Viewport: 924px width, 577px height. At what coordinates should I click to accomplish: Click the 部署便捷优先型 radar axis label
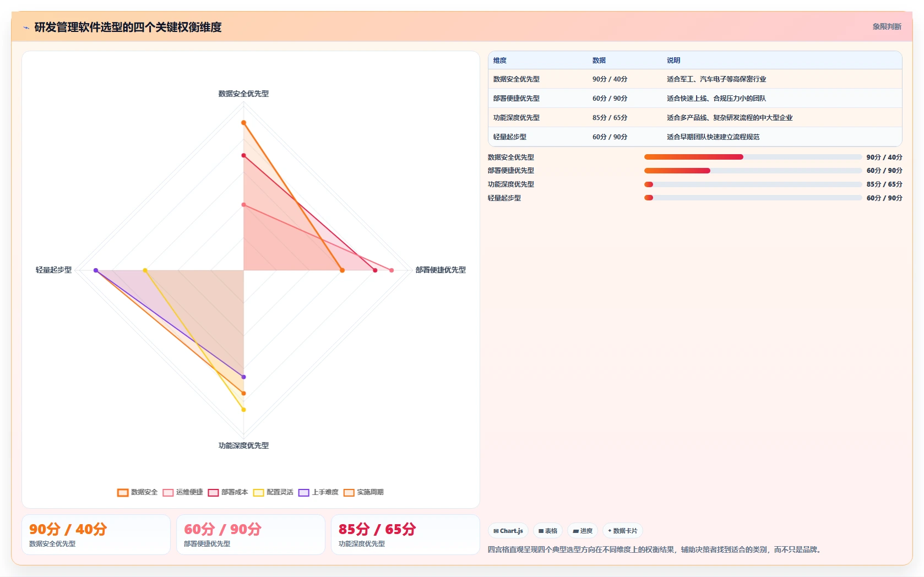click(x=441, y=270)
